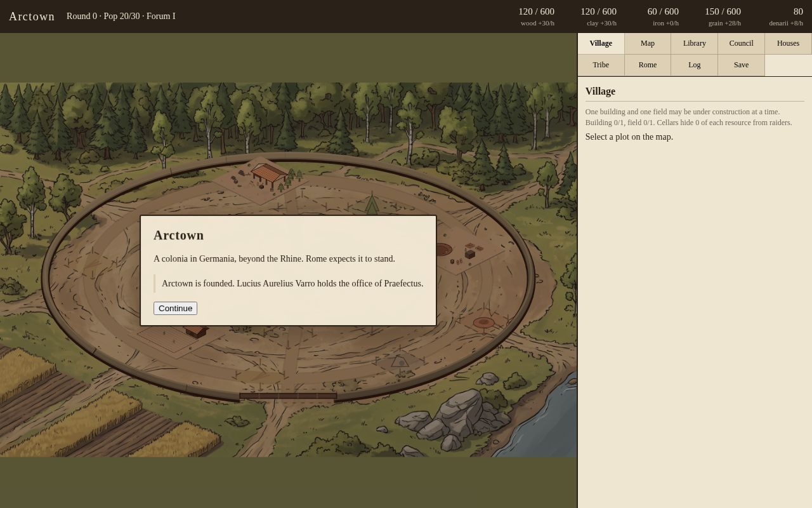Click the gray tent plot near the bottom wall
The image size is (812, 508).
click(400, 361)
